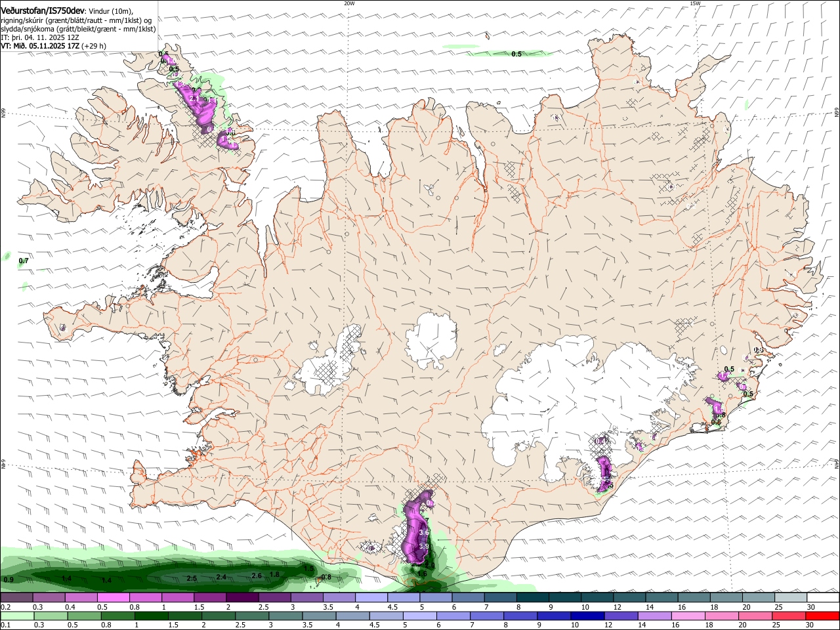
Task: Click the bright red 30 legend swatch
Action: 823,616
